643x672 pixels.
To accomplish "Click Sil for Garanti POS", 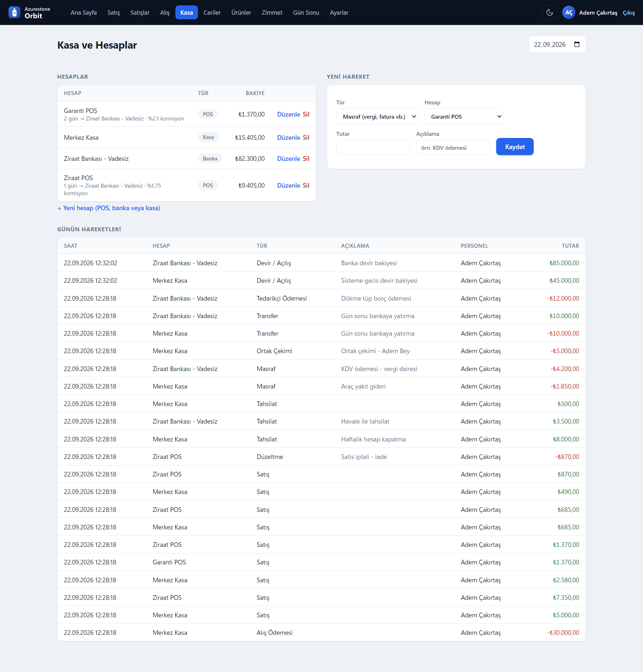I will [306, 114].
